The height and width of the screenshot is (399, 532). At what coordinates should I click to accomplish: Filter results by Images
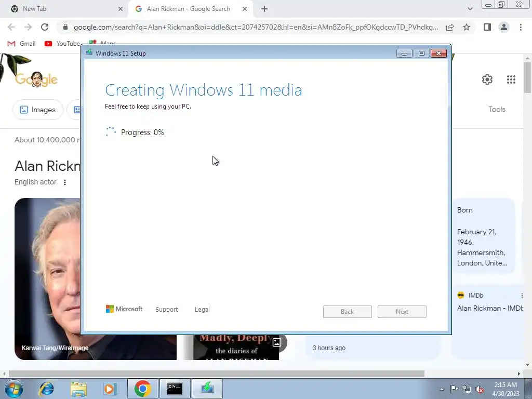pos(37,110)
